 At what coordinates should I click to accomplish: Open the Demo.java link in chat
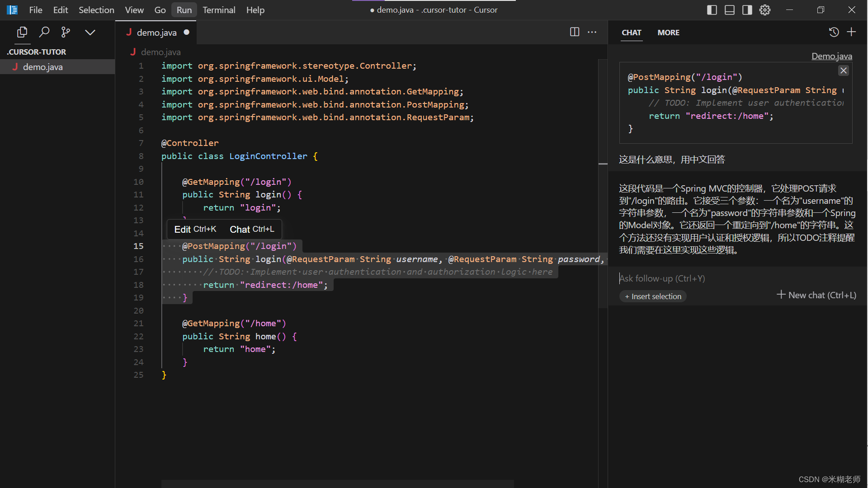pos(831,56)
